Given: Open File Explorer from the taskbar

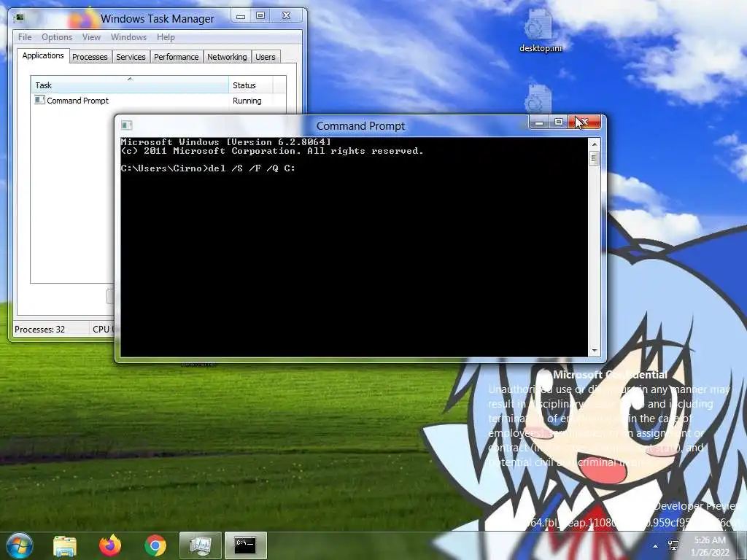Looking at the screenshot, I should click(65, 545).
